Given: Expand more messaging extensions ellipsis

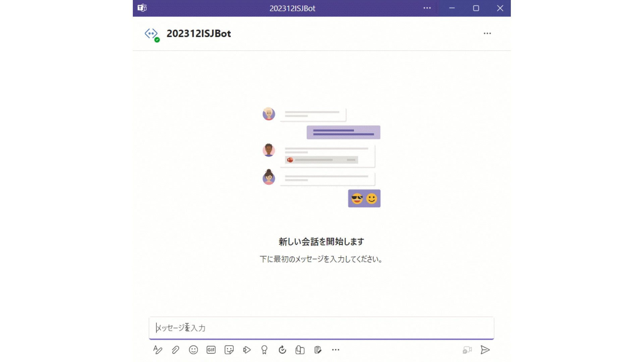Looking at the screenshot, I should 336,350.
